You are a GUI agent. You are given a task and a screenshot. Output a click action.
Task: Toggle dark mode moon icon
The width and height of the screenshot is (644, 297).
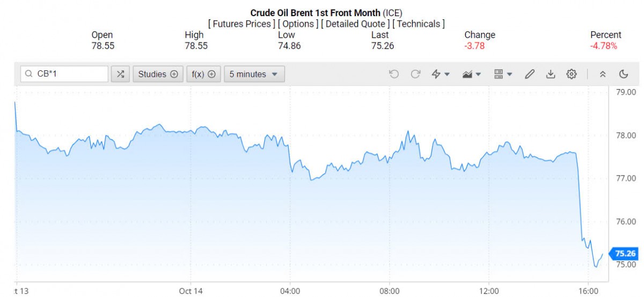[624, 74]
